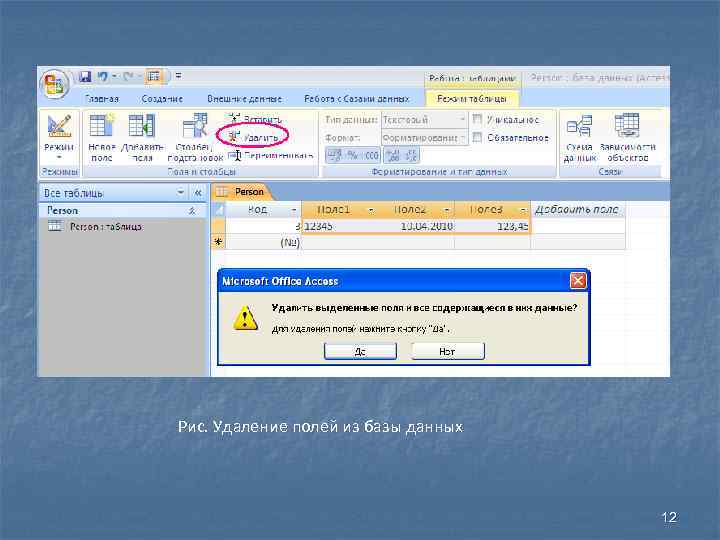Click the select-all corner of the datasheet
Screen dimensions: 720x540
click(219, 210)
